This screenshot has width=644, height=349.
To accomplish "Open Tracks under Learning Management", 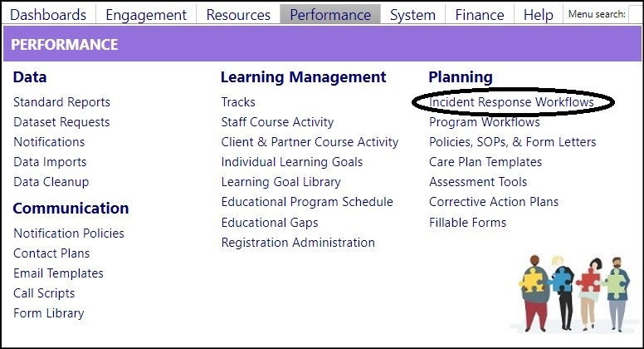I will tap(238, 102).
